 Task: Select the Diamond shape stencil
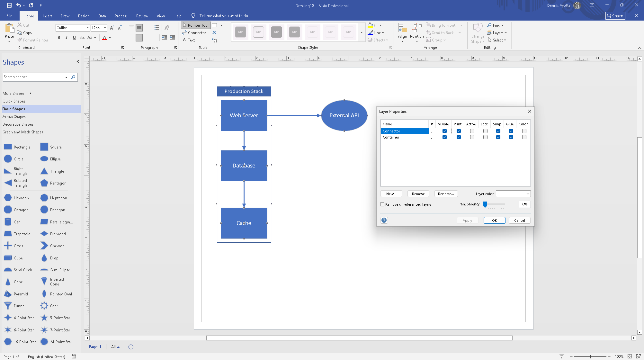tap(53, 234)
